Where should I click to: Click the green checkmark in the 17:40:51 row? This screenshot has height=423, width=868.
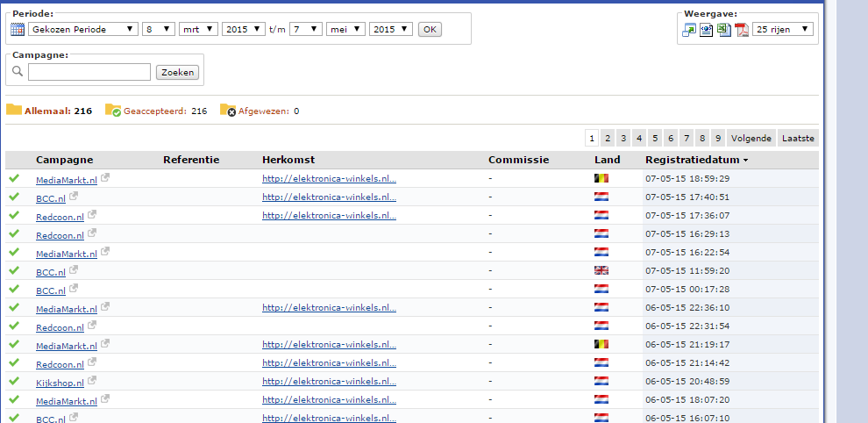pyautogui.click(x=14, y=197)
